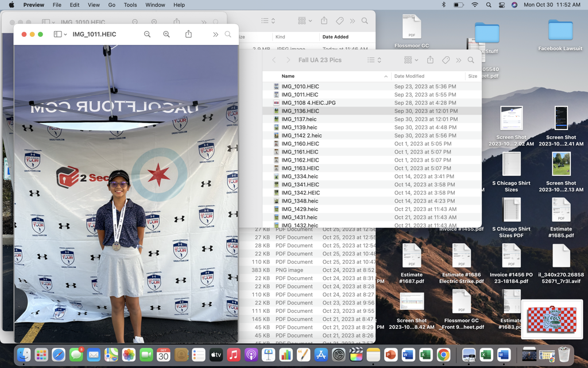Screen dimensions: 588x368
Task: Sort by the Size column header
Action: pos(473,76)
